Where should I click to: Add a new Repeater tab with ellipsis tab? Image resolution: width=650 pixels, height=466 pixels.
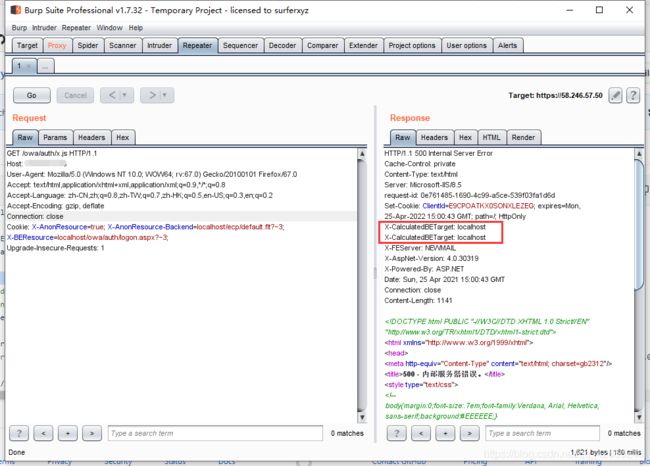click(x=46, y=66)
